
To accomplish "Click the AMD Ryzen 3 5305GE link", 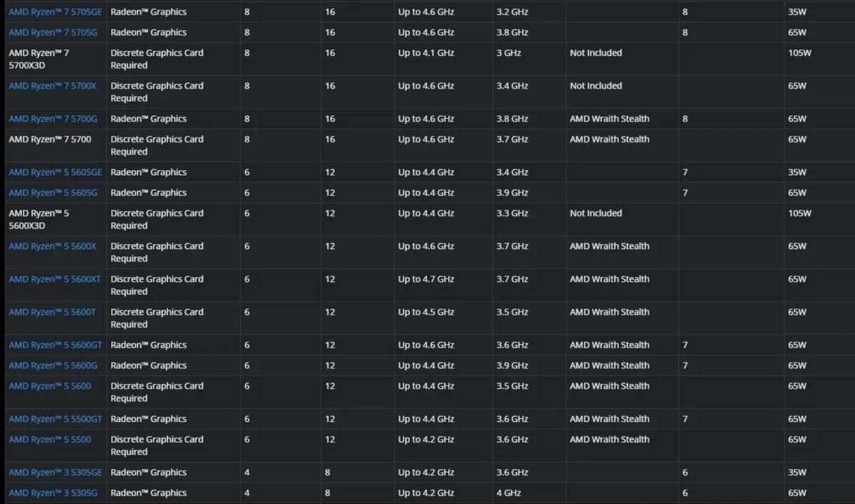I will coord(55,473).
